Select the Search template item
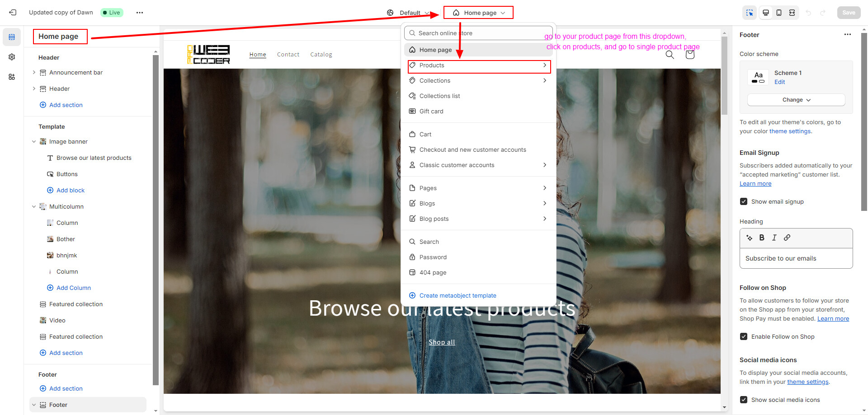Screen dimensions: 868x415 tap(478, 242)
